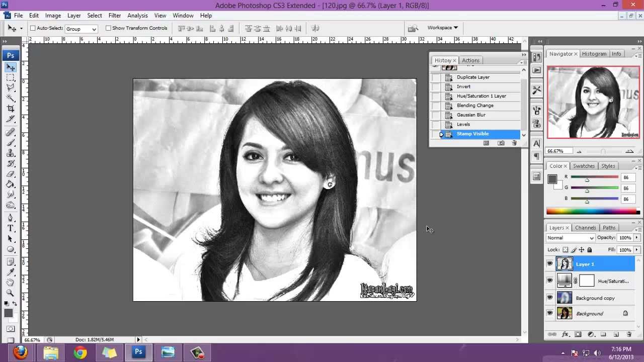Select the Pen tool
The width and height of the screenshot is (644, 362).
(11, 218)
